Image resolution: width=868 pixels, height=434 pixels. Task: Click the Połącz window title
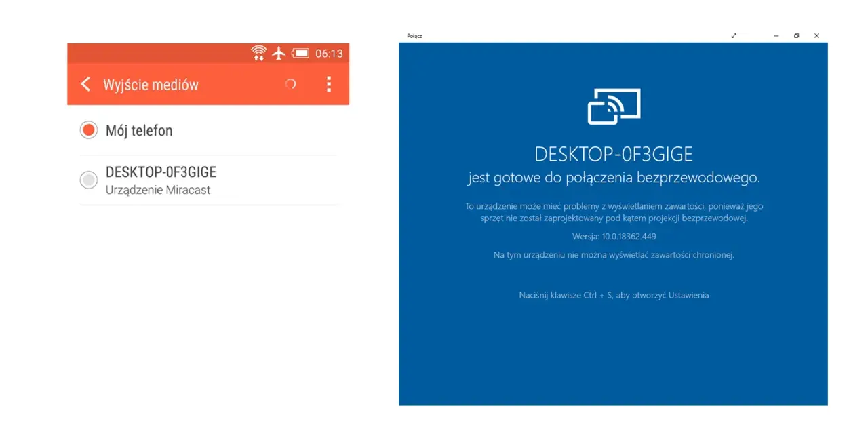click(414, 36)
